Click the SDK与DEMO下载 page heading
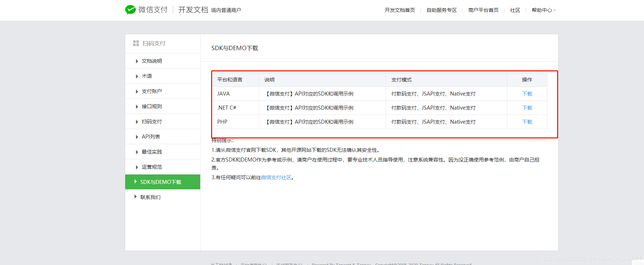644x265 pixels. (235, 48)
